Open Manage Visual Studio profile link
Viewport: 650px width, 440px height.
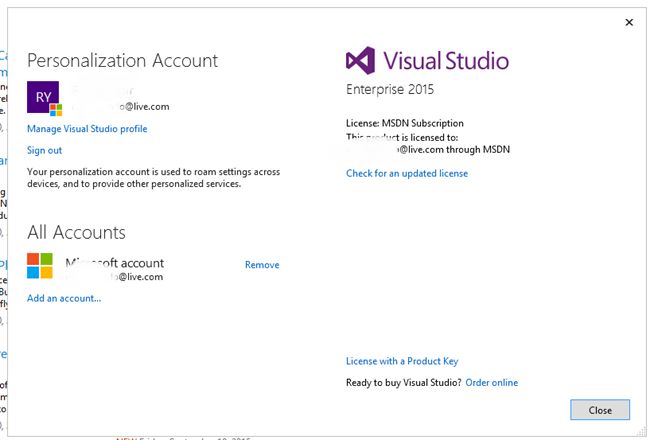point(87,129)
